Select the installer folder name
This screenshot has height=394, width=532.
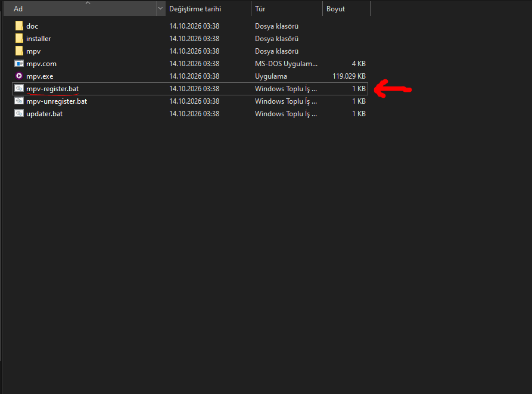pos(38,39)
